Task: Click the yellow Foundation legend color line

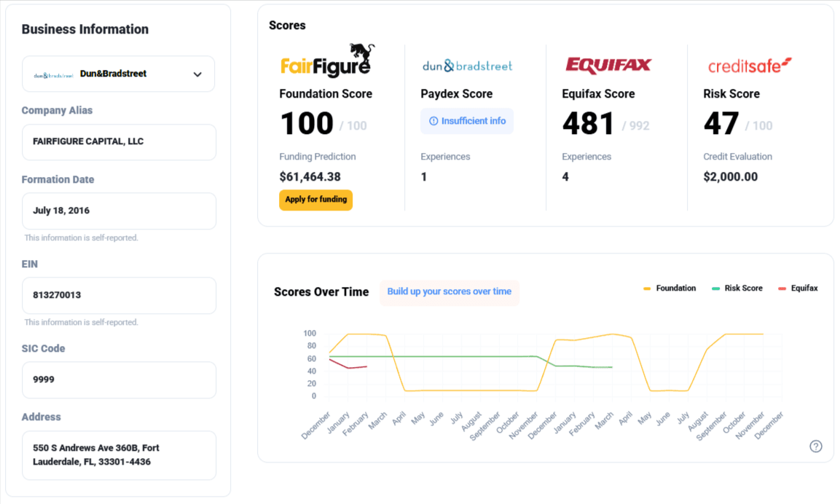Action: [647, 288]
